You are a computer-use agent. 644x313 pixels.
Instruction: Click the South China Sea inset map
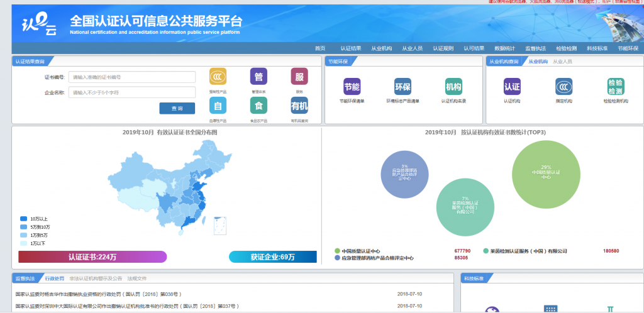point(219,225)
